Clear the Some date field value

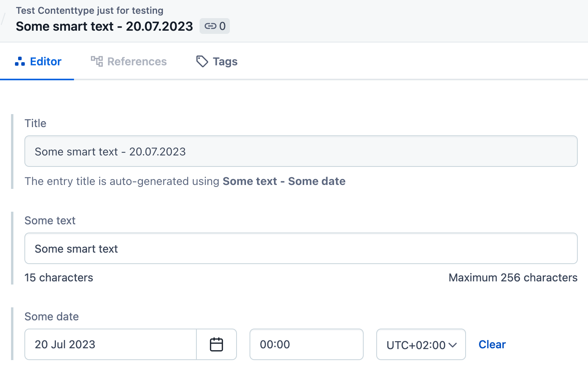pyautogui.click(x=492, y=344)
